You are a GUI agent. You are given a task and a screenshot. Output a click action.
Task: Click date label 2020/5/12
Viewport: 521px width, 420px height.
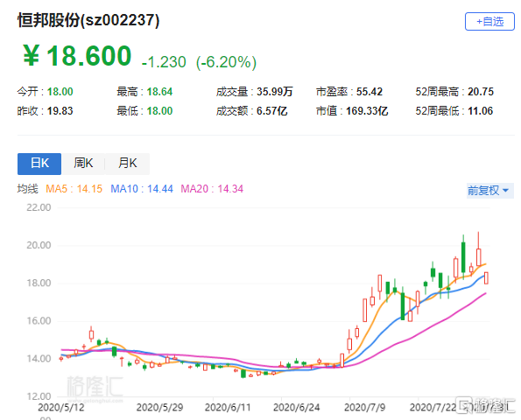click(61, 408)
